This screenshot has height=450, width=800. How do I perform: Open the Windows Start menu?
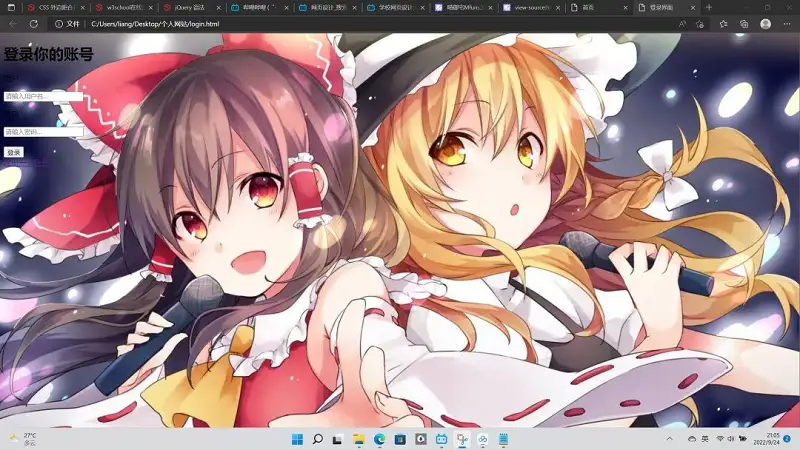pyautogui.click(x=297, y=439)
